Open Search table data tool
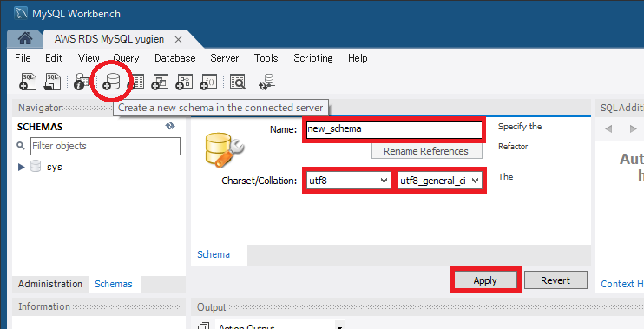This screenshot has height=329, width=644. (x=237, y=82)
